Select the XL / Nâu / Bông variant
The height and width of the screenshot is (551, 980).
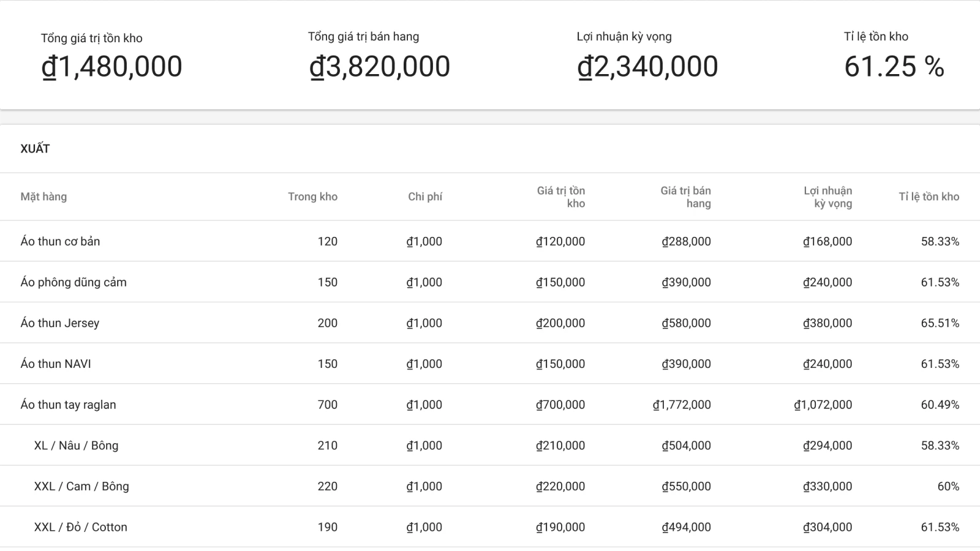76,446
